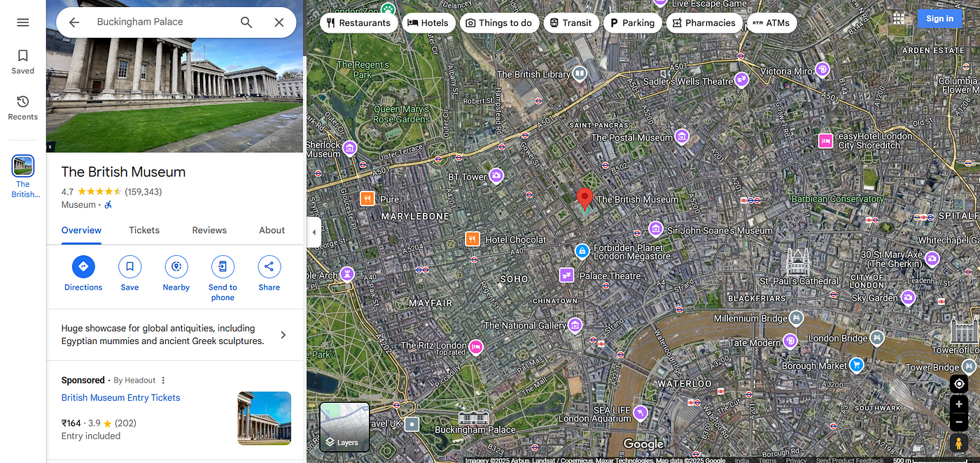Select The British Museum recent thumbnail in sidebar

(23, 166)
